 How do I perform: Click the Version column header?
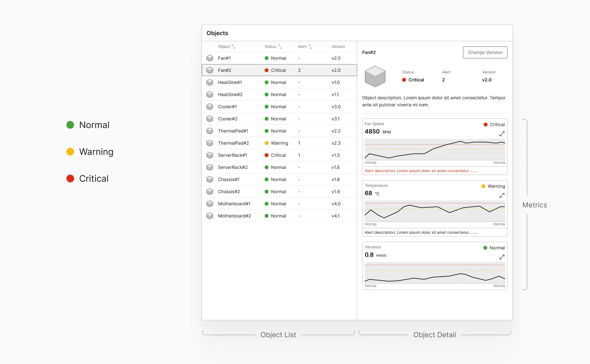pyautogui.click(x=338, y=47)
